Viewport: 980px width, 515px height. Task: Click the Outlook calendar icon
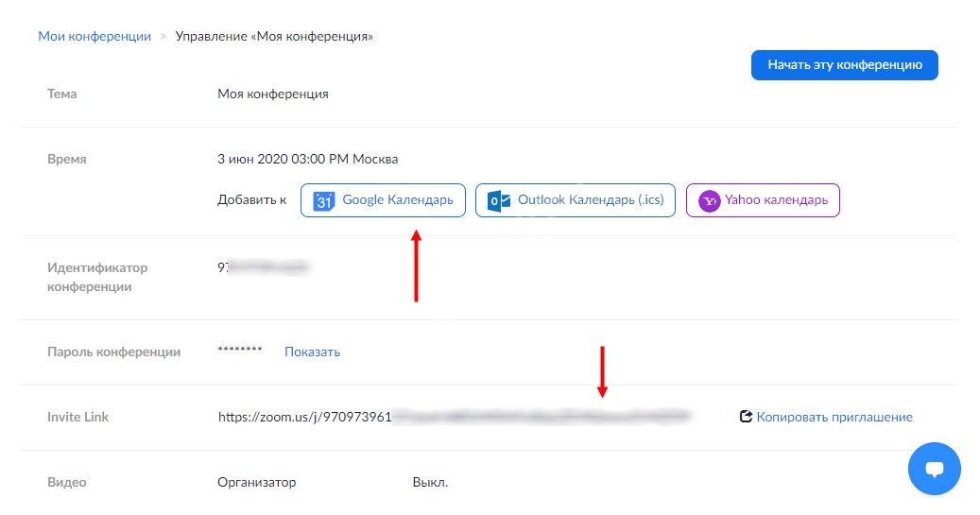[499, 200]
